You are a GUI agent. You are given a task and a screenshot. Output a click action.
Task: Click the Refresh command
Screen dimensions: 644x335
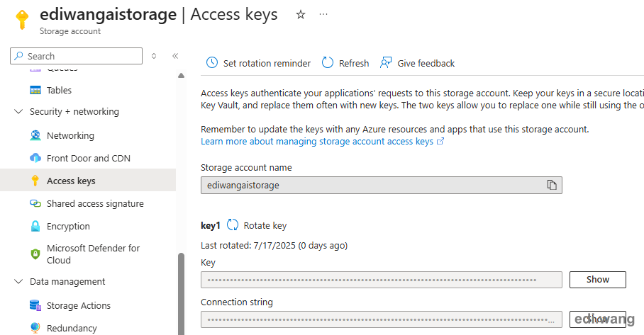tap(345, 63)
